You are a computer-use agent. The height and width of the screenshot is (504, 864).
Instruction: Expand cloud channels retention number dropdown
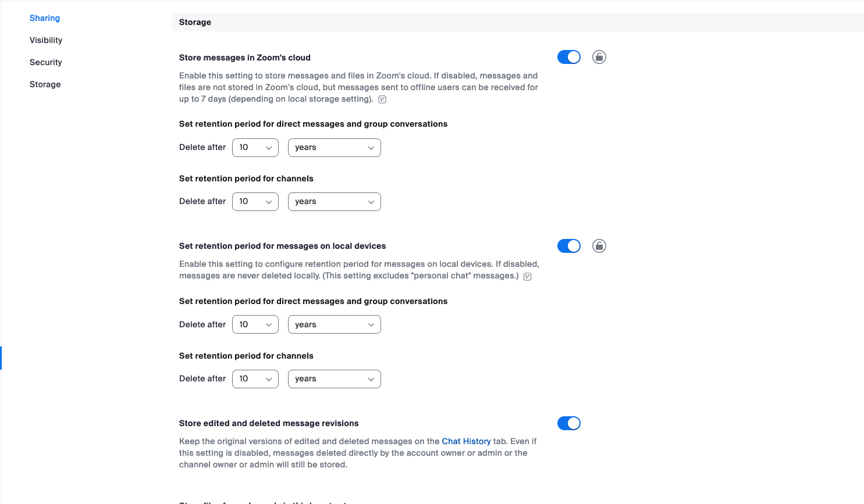[x=255, y=202]
